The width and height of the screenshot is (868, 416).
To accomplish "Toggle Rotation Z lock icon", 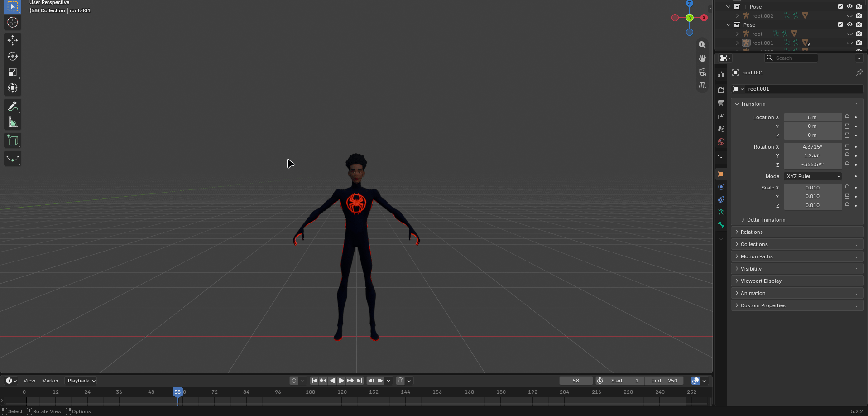I will [x=847, y=165].
